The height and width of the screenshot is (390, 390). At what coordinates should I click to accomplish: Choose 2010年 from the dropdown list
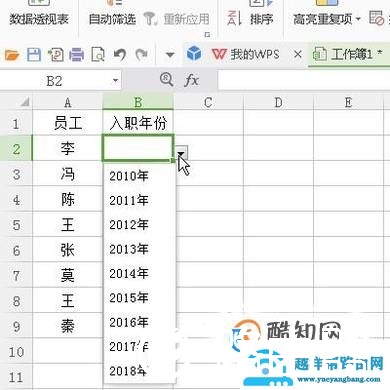tap(140, 176)
